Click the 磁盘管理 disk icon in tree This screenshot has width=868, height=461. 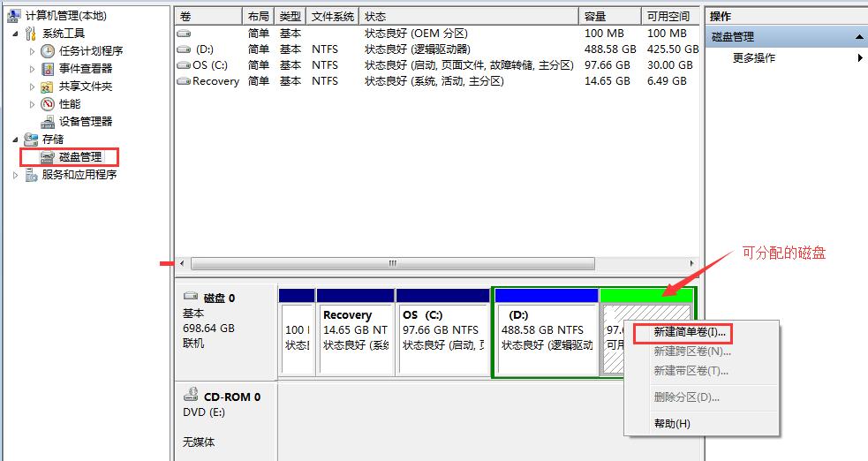coord(48,157)
